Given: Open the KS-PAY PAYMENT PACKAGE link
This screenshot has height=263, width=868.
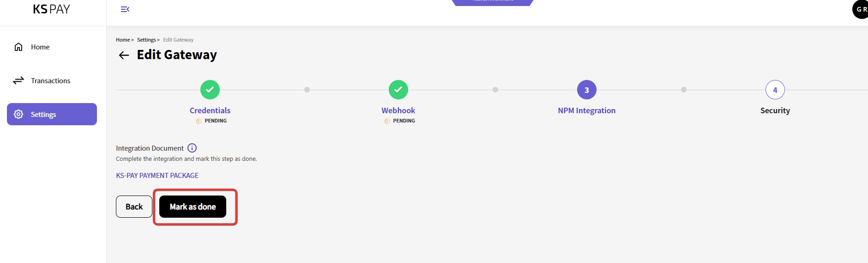Looking at the screenshot, I should point(157,176).
